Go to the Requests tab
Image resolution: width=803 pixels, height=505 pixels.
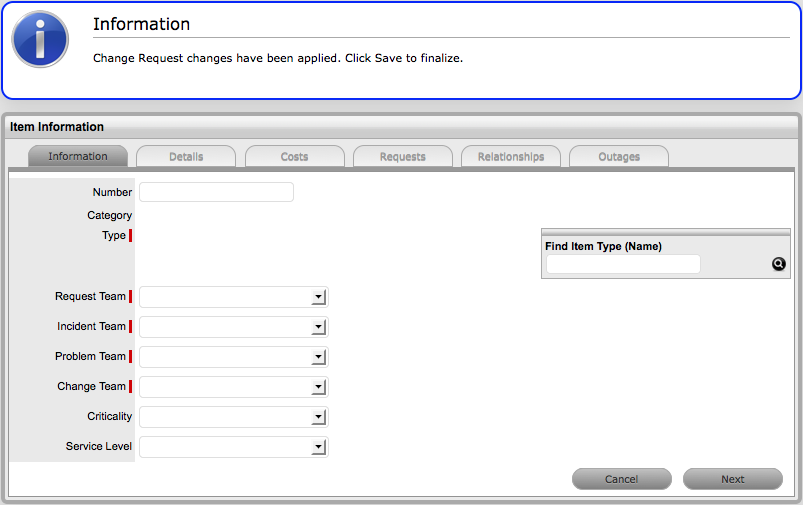tap(403, 157)
